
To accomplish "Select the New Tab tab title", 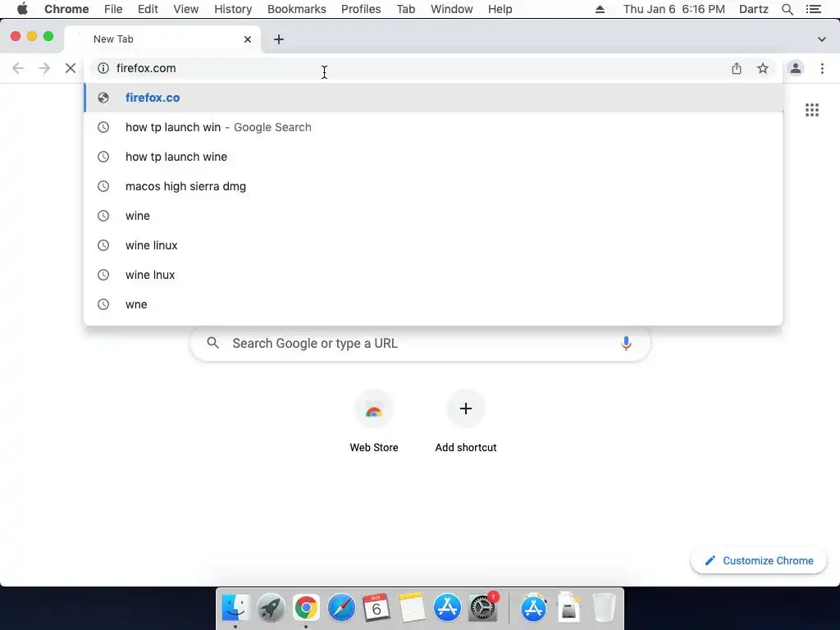I will [113, 39].
